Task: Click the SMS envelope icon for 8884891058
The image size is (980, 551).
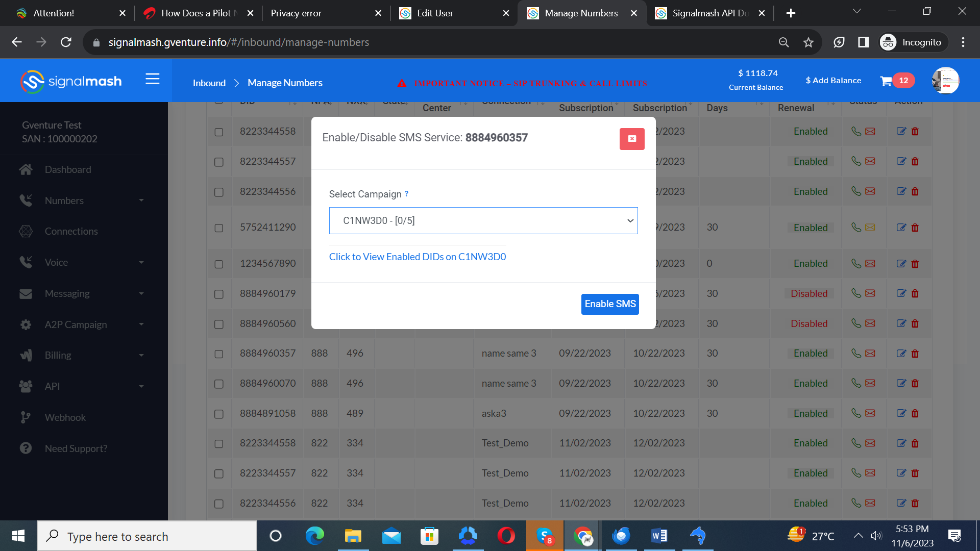Action: pos(870,413)
